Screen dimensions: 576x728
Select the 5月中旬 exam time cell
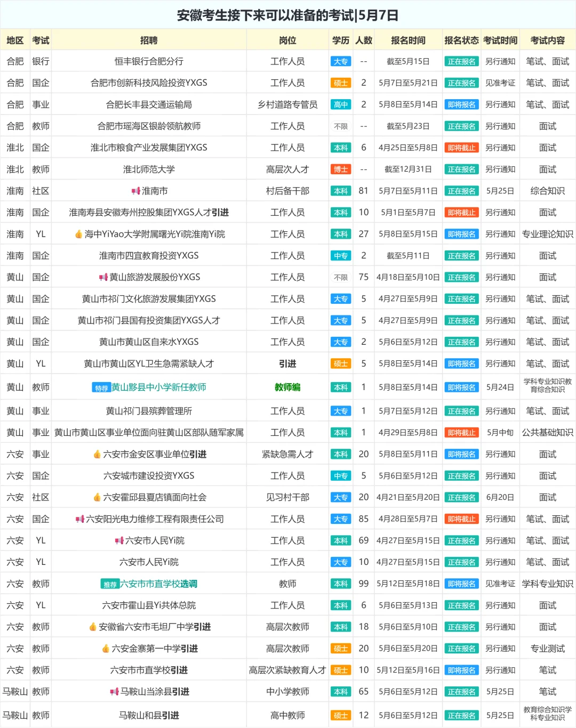tap(500, 433)
